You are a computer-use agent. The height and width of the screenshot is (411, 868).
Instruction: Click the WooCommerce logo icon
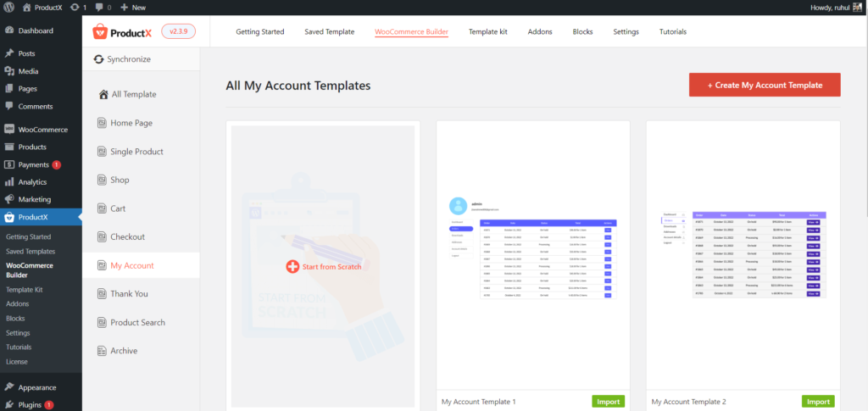(9, 130)
